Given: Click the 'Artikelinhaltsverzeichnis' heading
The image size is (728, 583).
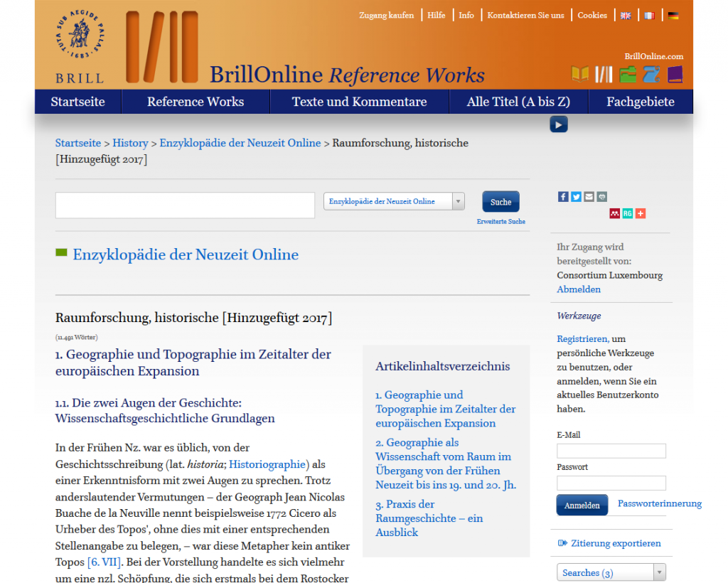Looking at the screenshot, I should [x=442, y=366].
